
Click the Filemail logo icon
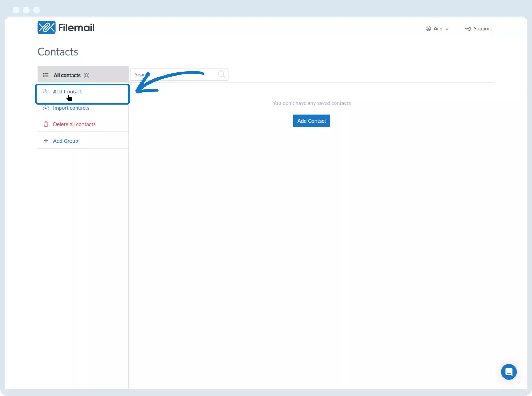click(46, 27)
